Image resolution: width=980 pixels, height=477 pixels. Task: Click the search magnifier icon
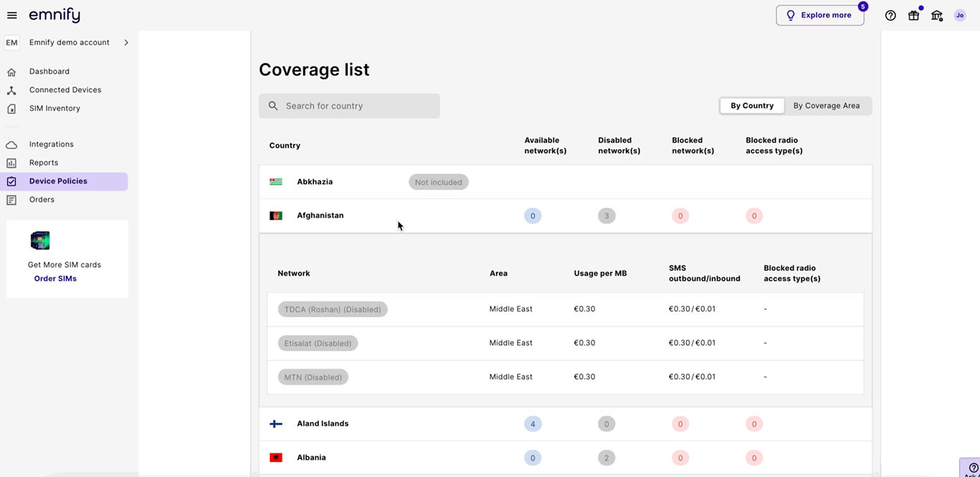click(273, 106)
